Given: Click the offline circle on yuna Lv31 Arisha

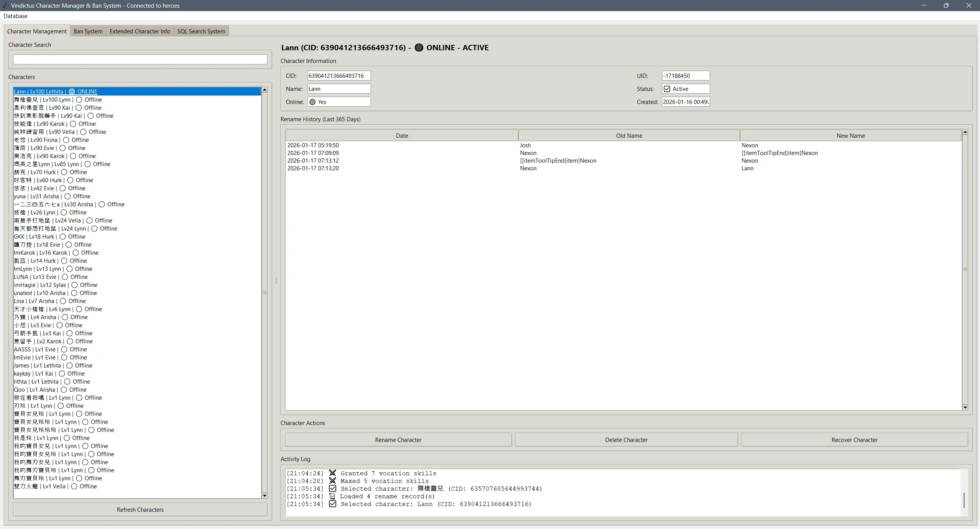Looking at the screenshot, I should click(68, 196).
